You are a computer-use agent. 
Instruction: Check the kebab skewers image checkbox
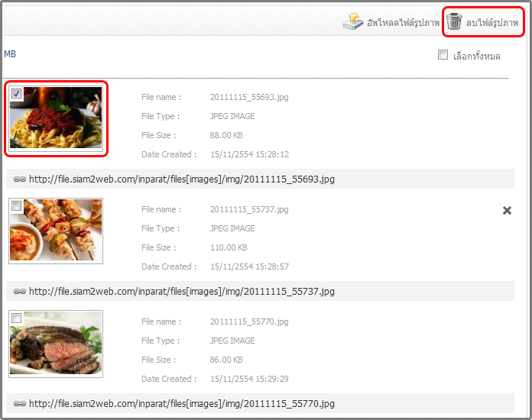point(16,205)
